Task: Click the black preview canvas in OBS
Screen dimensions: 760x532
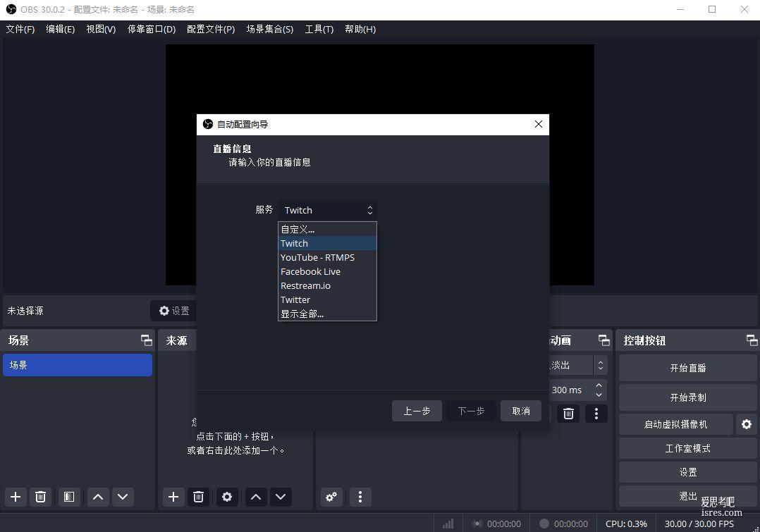Action: [380, 80]
